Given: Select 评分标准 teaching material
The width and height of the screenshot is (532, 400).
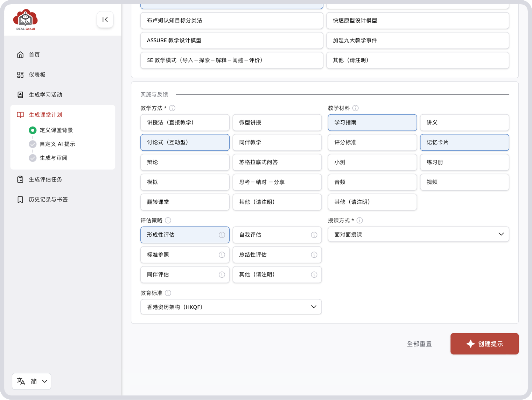Looking at the screenshot, I should tap(372, 142).
